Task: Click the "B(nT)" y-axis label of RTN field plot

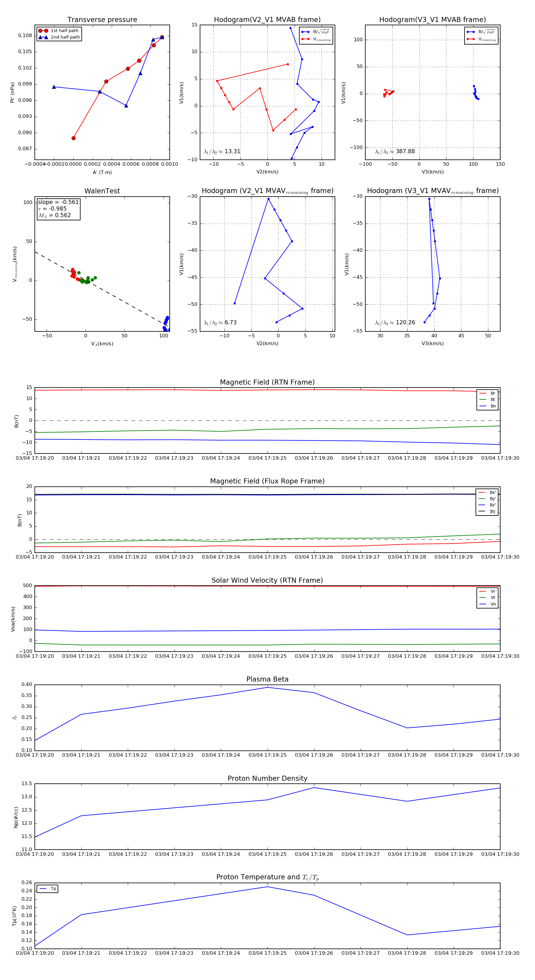Action: (16, 421)
